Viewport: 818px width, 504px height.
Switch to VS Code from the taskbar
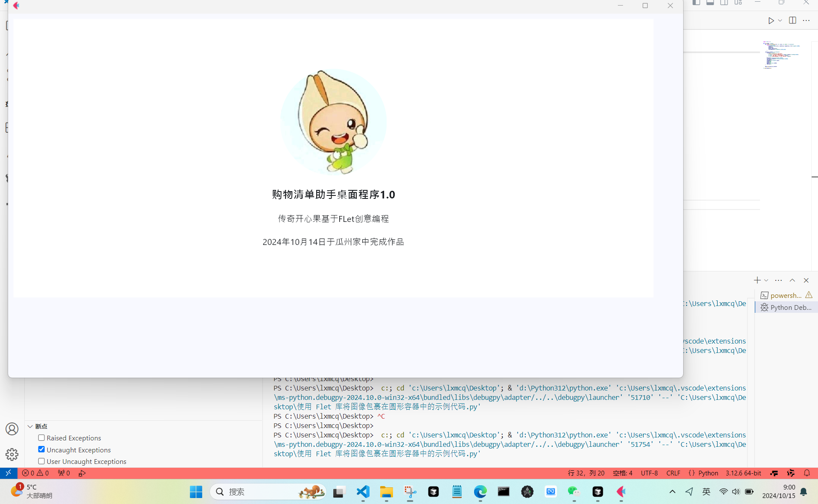363,492
